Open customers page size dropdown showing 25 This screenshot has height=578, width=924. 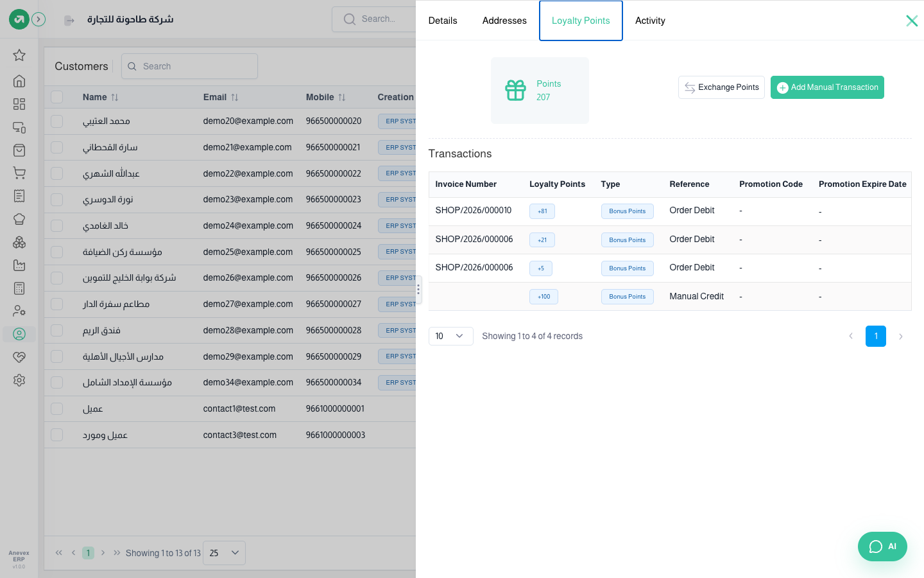[x=224, y=553]
